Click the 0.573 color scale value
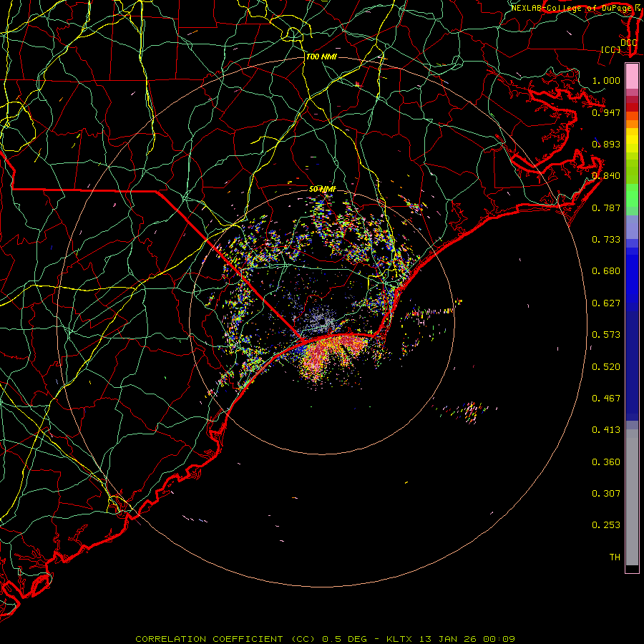 click(606, 335)
